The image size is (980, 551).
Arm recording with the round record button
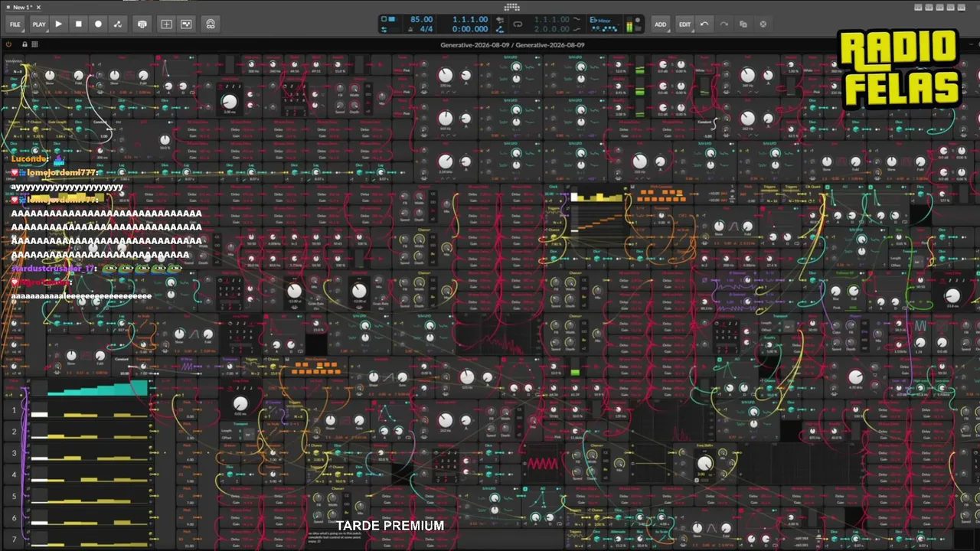tap(98, 24)
